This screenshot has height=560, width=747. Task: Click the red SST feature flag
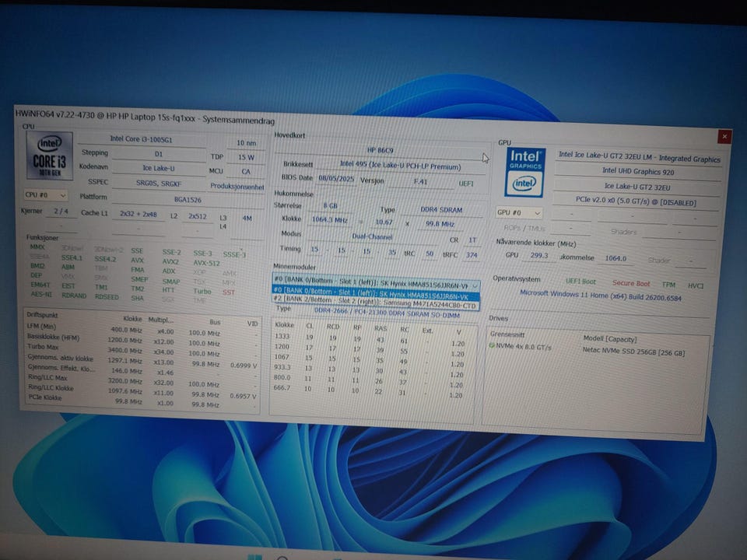[229, 292]
